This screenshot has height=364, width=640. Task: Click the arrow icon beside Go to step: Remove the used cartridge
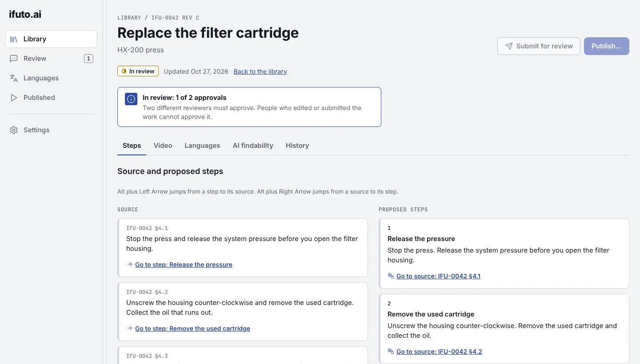pos(130,328)
